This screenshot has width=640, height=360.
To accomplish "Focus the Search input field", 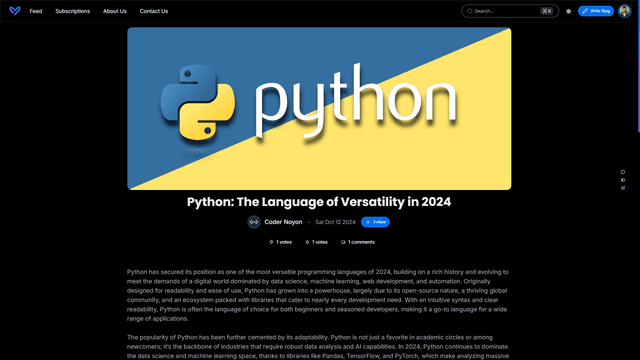I will [x=510, y=11].
